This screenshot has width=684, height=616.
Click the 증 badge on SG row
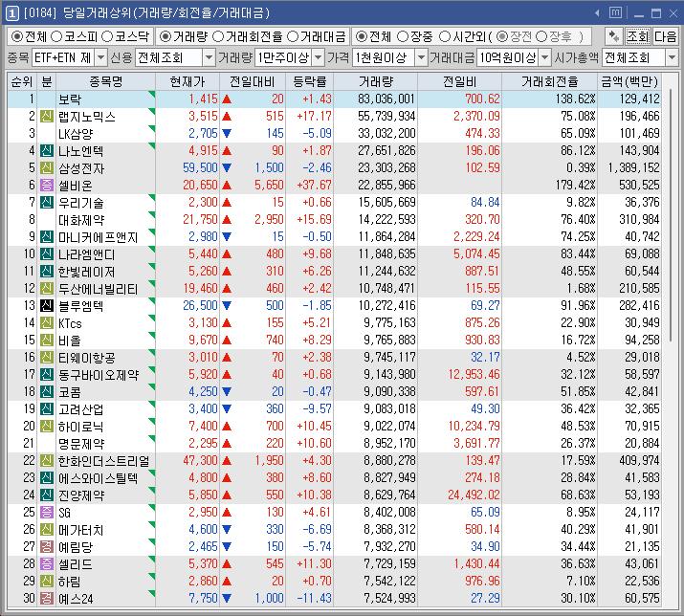pyautogui.click(x=47, y=512)
